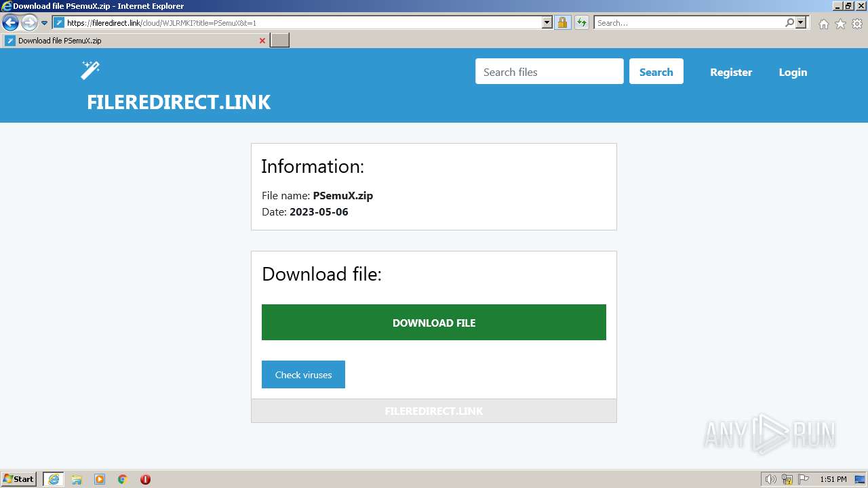Open a new blank tab
Screen dimensions: 868x488
(x=279, y=41)
